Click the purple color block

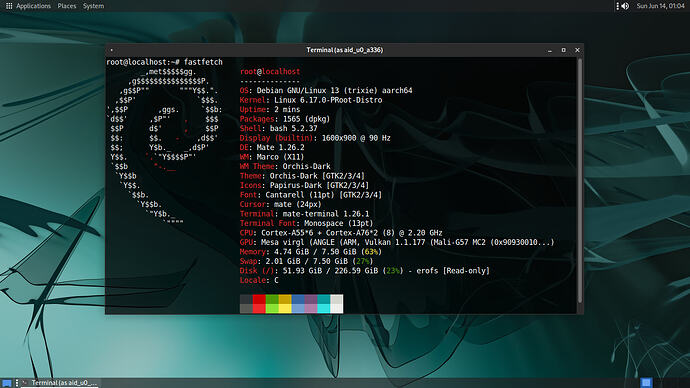pos(311,304)
